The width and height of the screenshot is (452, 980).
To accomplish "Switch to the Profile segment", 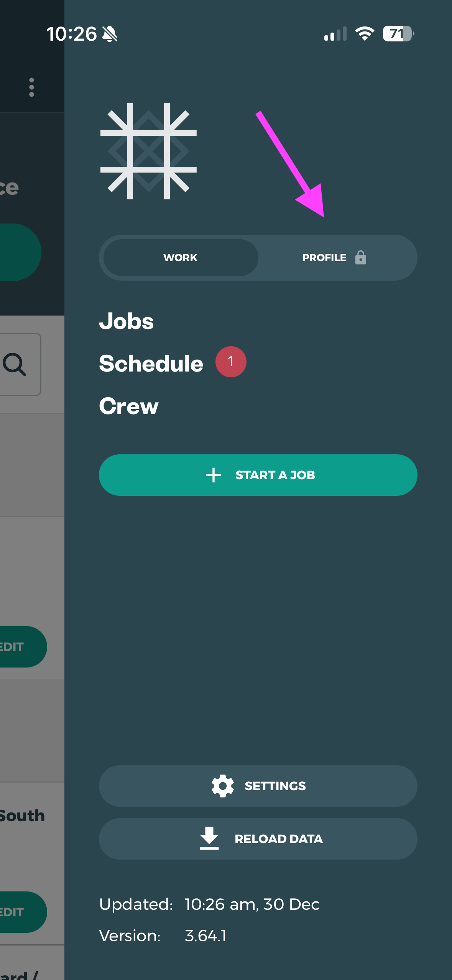I will [325, 258].
